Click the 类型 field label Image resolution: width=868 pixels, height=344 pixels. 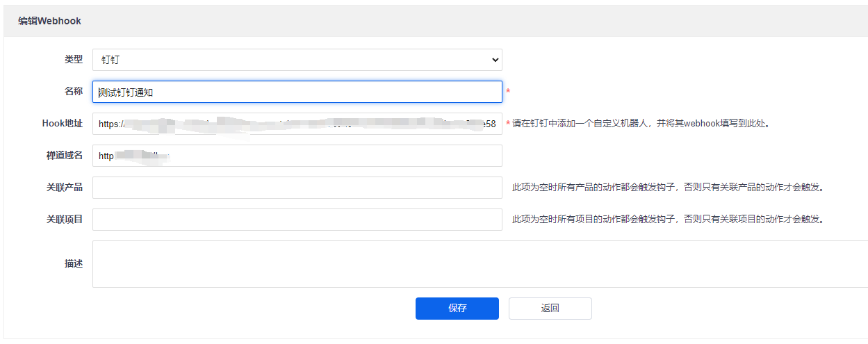click(x=73, y=60)
